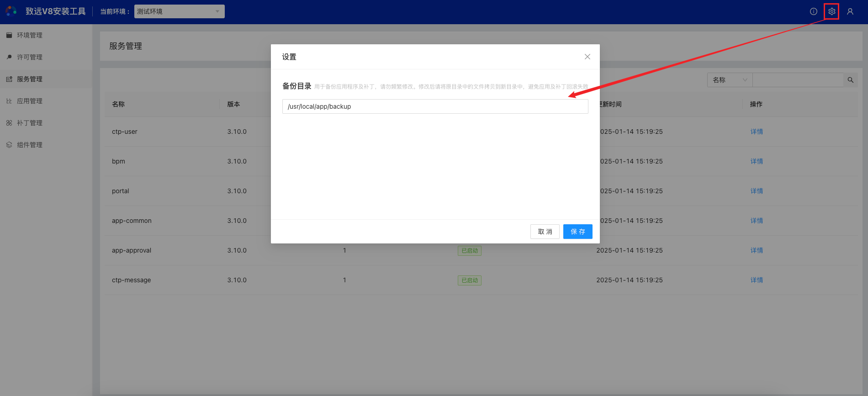Go to 许可管理 in the sidebar
This screenshot has width=868, height=396.
pos(30,57)
